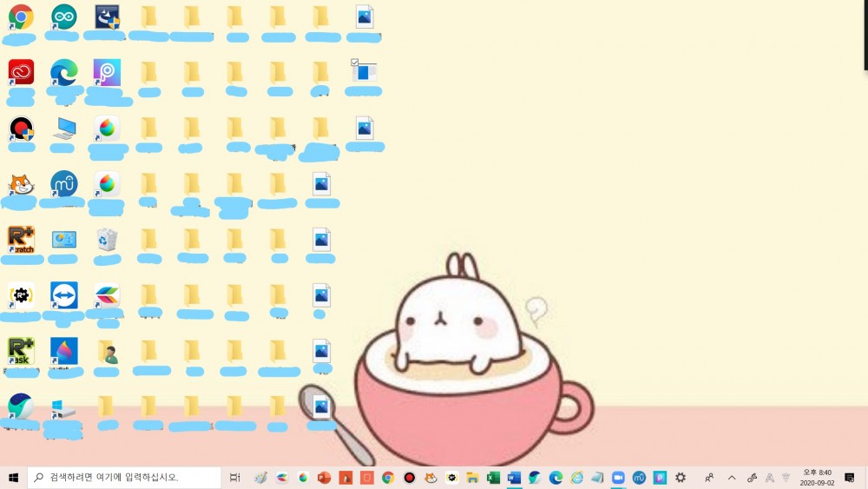Screen dimensions: 868x489
Task: Select the Windows device shortcut on desktop
Action: pos(62,409)
